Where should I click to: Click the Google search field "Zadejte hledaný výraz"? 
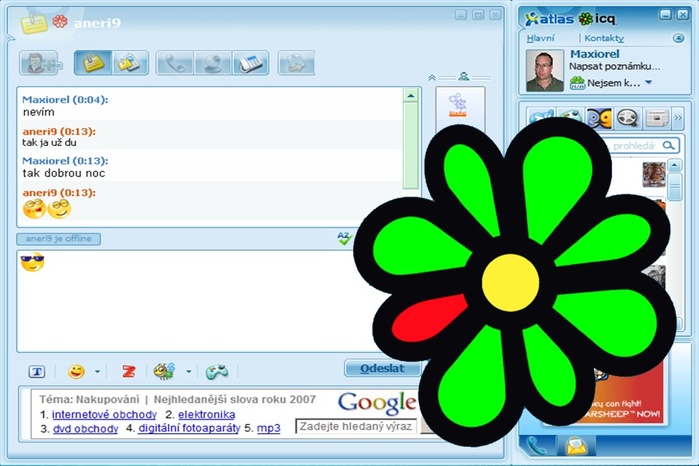356,426
